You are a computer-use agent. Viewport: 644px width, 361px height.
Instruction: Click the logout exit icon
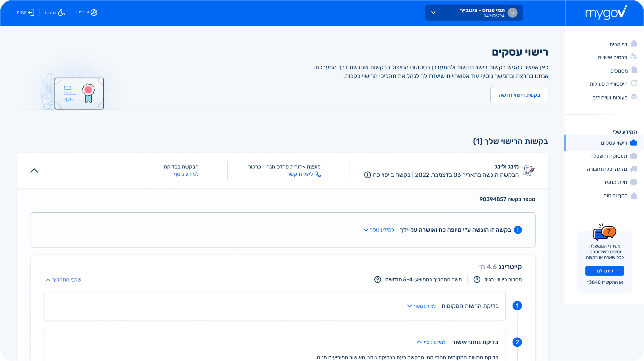[x=31, y=13]
